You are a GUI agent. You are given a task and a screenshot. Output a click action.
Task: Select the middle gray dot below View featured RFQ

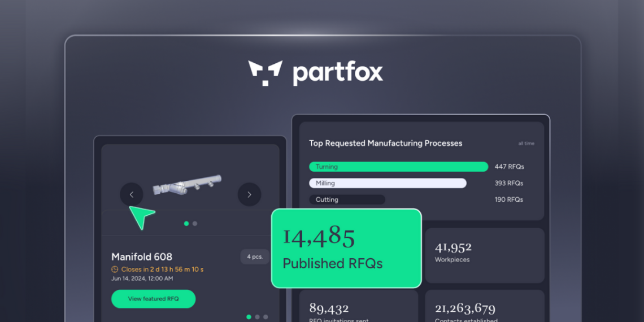tap(257, 317)
